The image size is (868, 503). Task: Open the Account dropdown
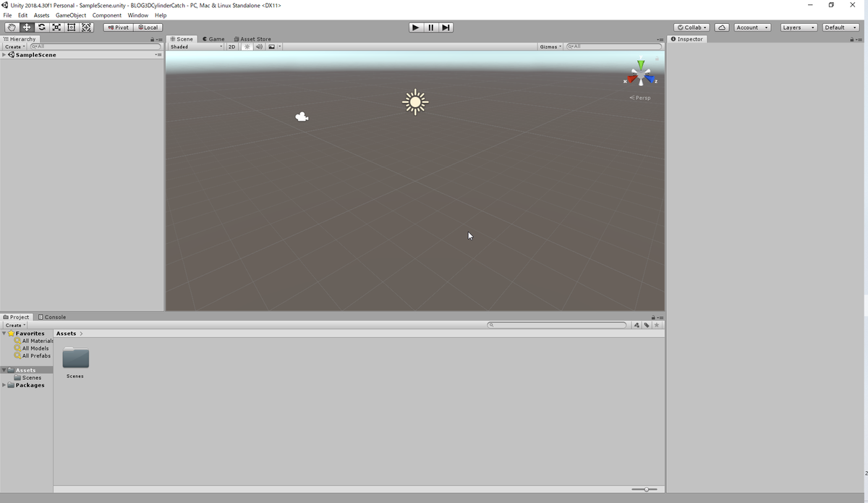752,28
